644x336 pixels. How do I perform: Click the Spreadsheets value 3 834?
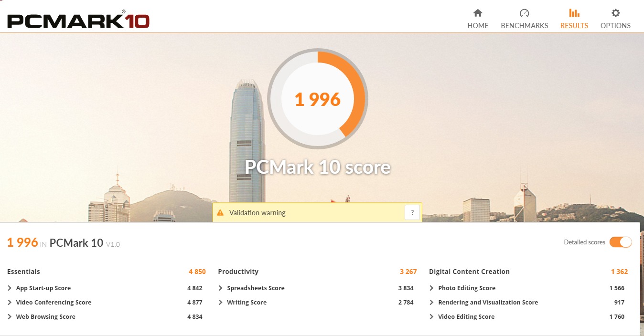(406, 288)
